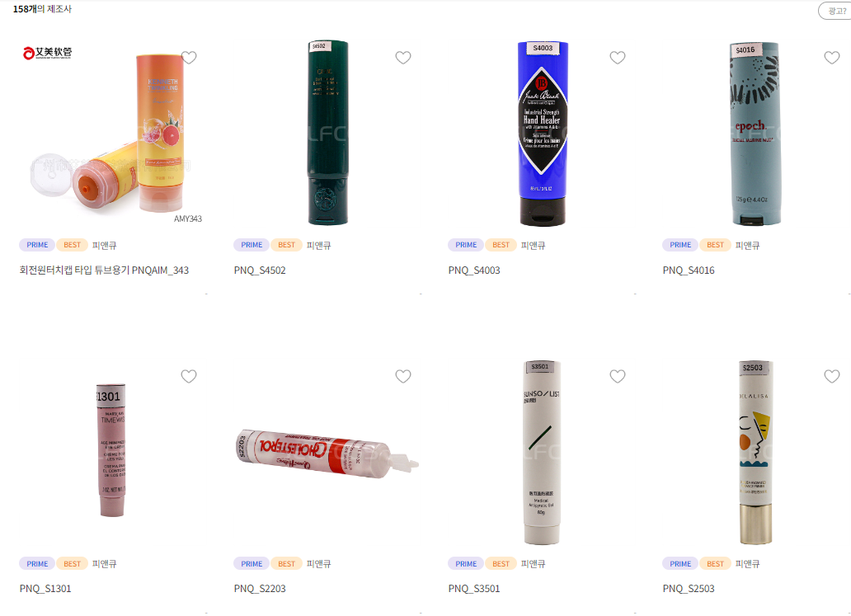Click heart icon on PNQ_S2203 card
The width and height of the screenshot is (851, 616).
pos(403,376)
